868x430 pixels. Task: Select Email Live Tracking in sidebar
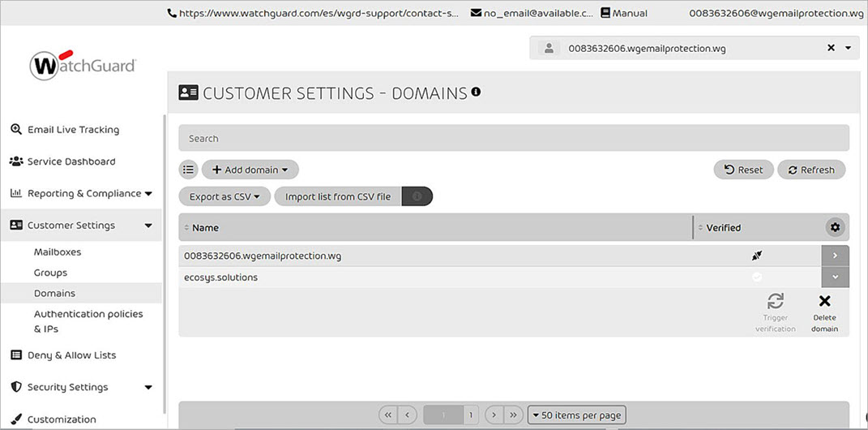click(x=72, y=130)
